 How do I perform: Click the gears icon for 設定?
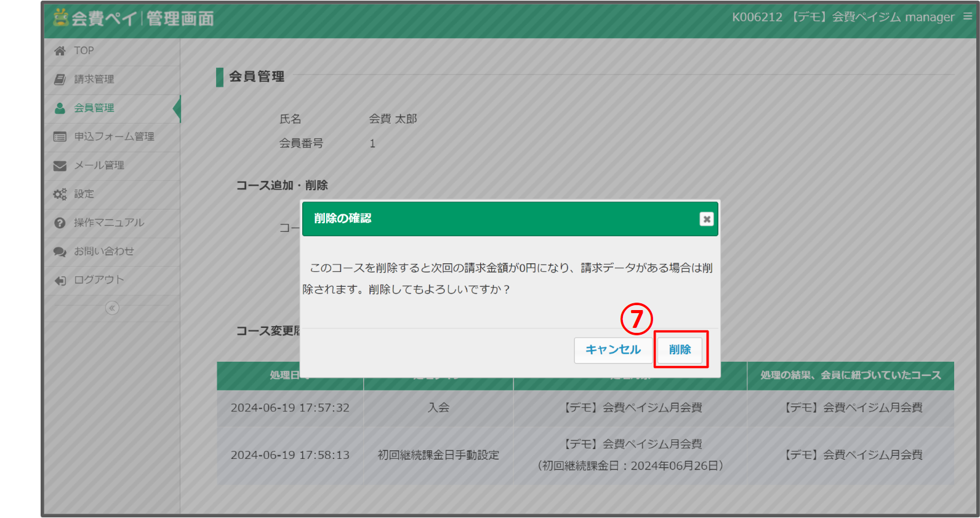coord(60,194)
